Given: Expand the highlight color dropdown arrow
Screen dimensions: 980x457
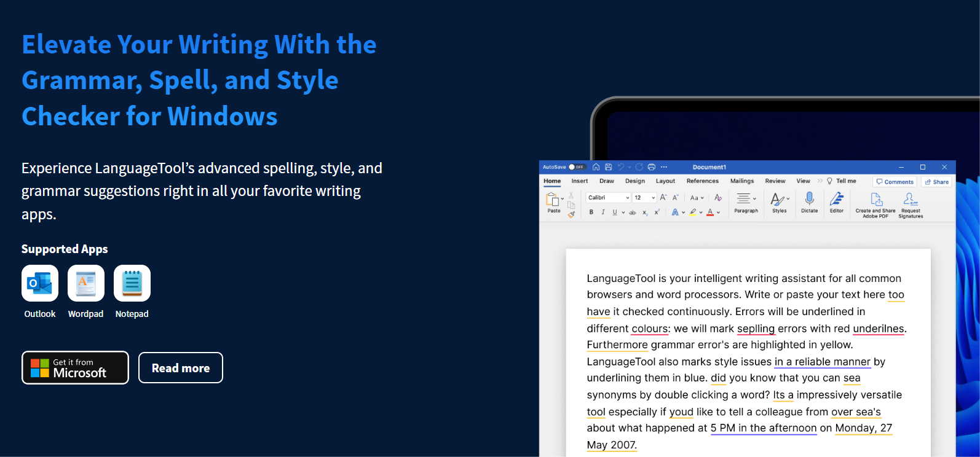Looking at the screenshot, I should click(x=701, y=213).
